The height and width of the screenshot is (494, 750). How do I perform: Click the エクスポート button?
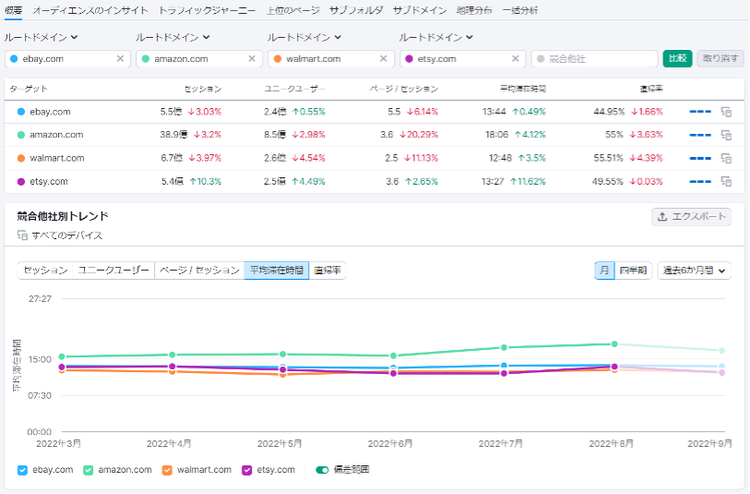coord(691,217)
